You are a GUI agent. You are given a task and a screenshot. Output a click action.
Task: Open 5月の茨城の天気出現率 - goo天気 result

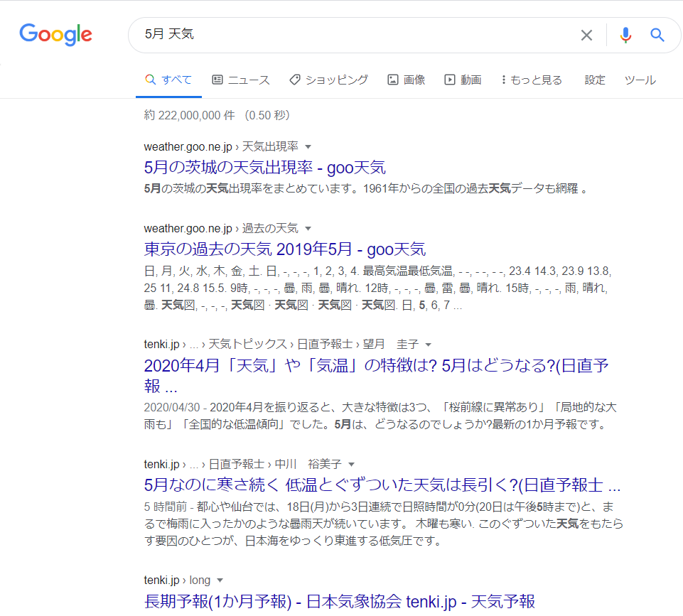pos(264,167)
